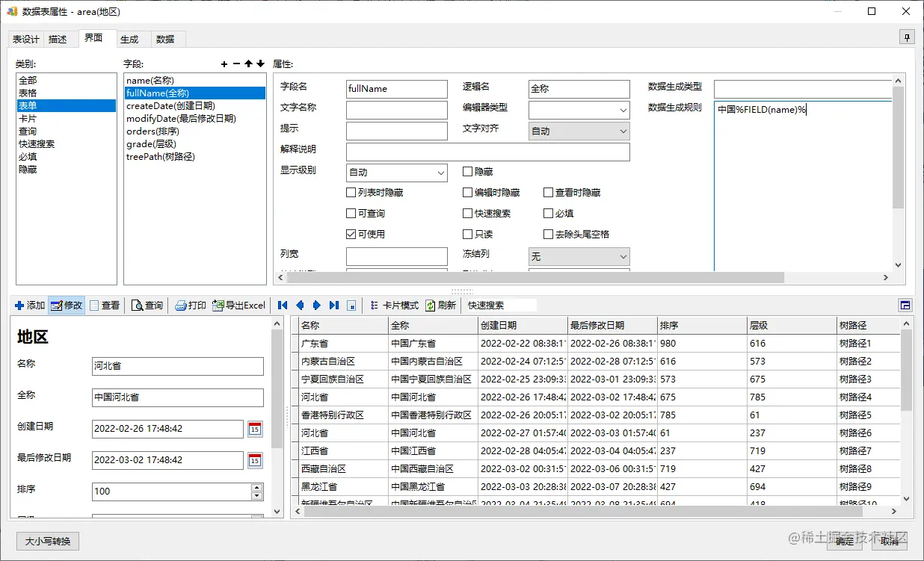Move field up with the up arrow

click(x=248, y=64)
